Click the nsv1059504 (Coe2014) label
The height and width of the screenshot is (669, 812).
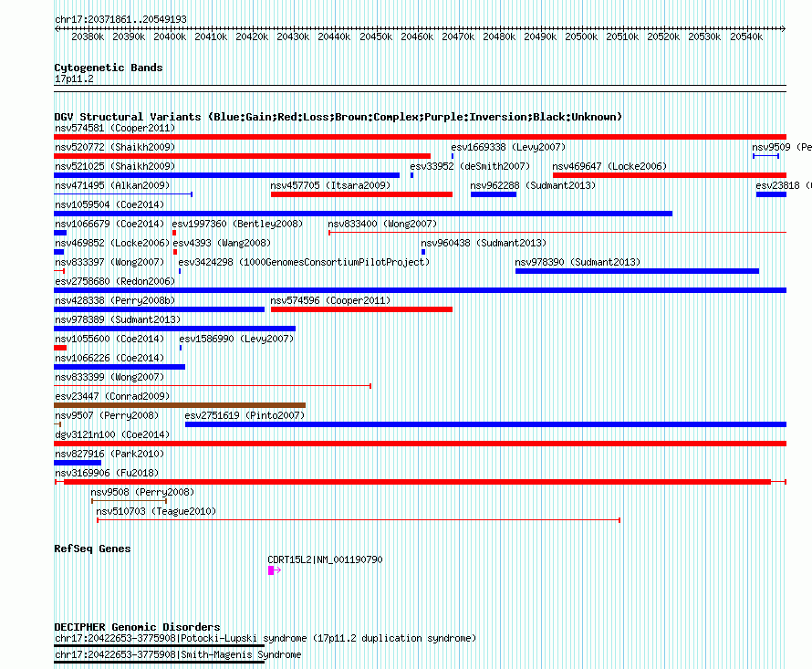pyautogui.click(x=109, y=204)
